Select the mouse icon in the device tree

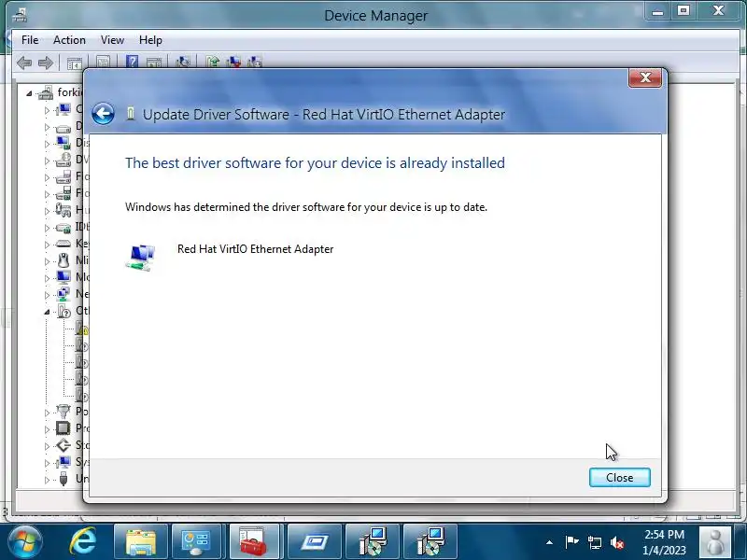63,260
